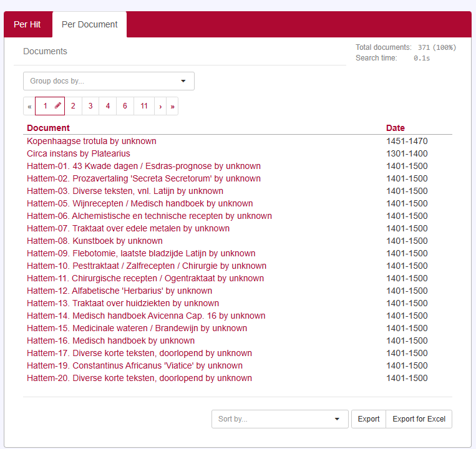Open Hattem-13. Traktaat over huidziekten
Viewport: 476px width, 449px height.
pyautogui.click(x=123, y=303)
